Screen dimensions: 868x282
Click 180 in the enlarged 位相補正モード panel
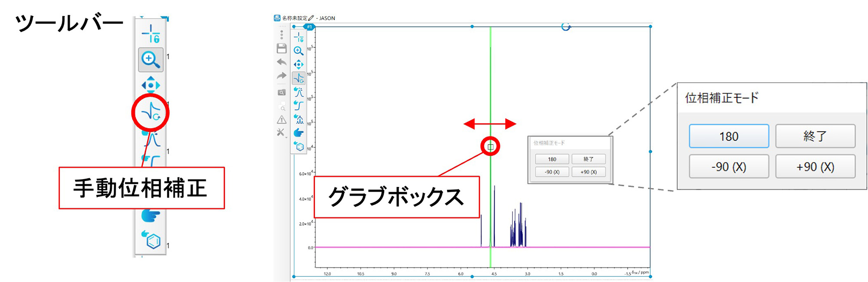point(729,136)
